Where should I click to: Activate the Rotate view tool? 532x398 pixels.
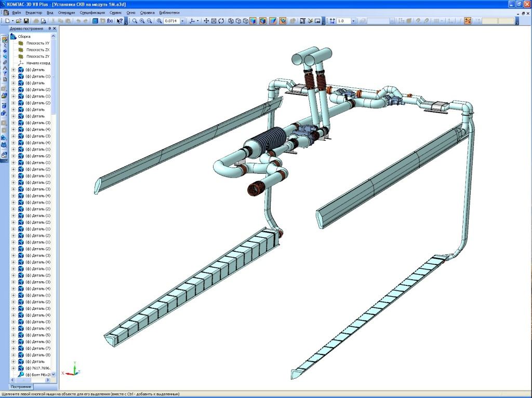[221, 21]
